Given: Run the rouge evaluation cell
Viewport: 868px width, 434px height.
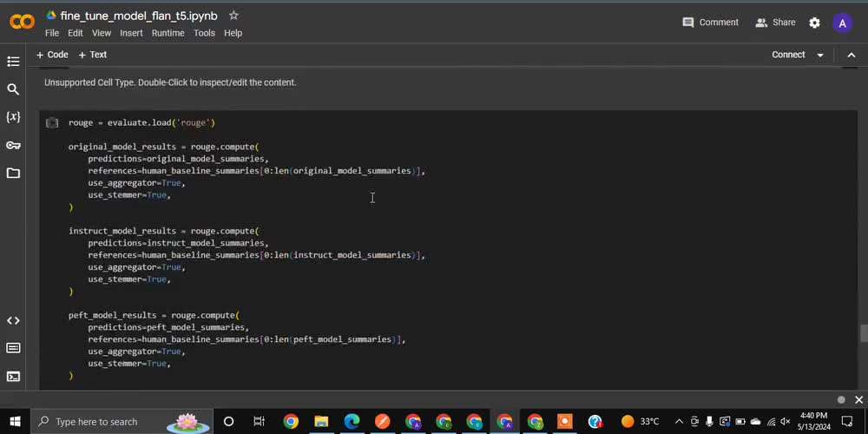Looking at the screenshot, I should pyautogui.click(x=52, y=123).
